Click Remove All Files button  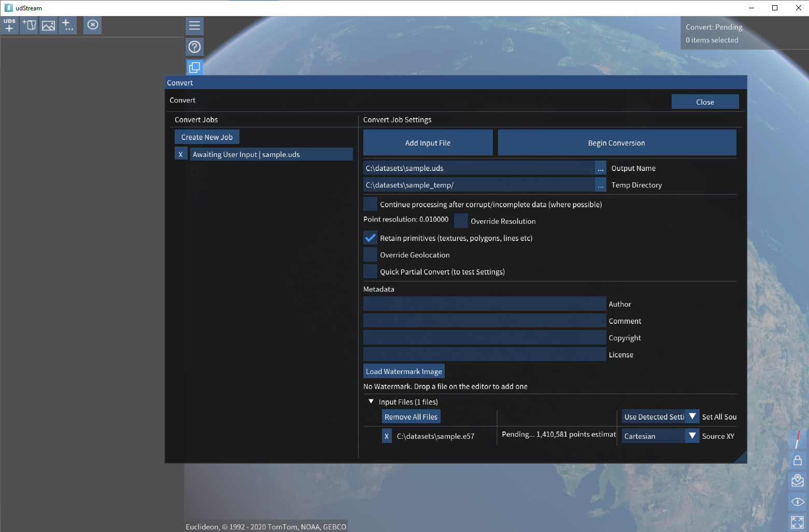(411, 416)
